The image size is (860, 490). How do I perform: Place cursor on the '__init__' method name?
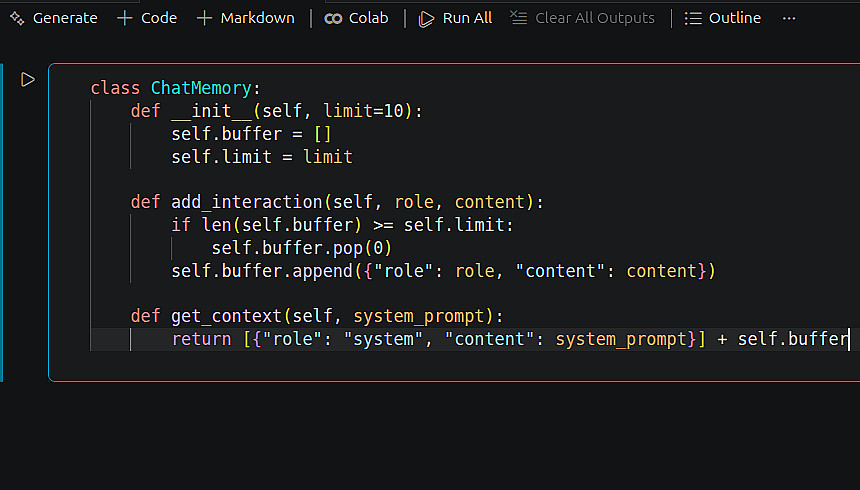(x=211, y=111)
